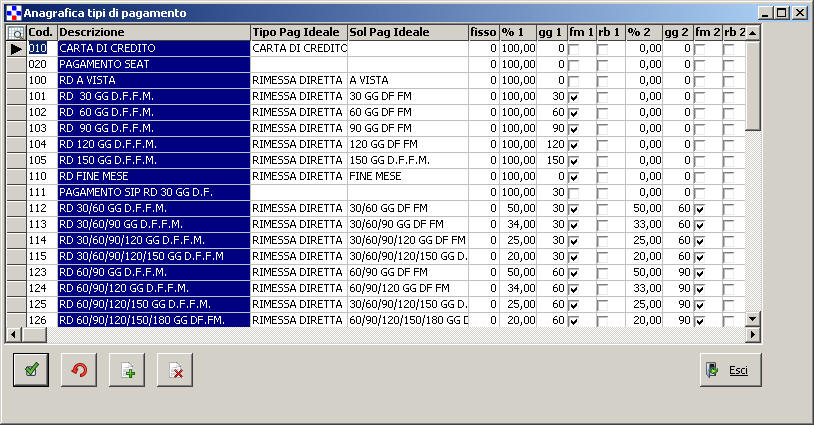Click the delete record icon

(175, 370)
